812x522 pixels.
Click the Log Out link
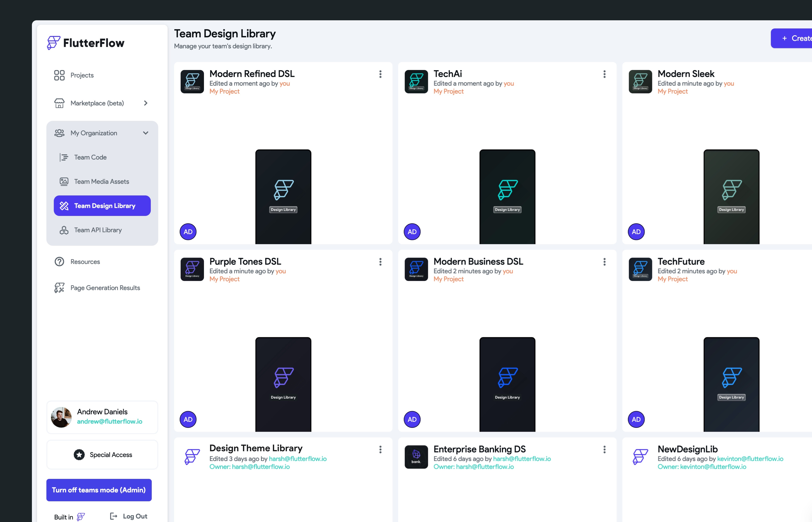[129, 516]
